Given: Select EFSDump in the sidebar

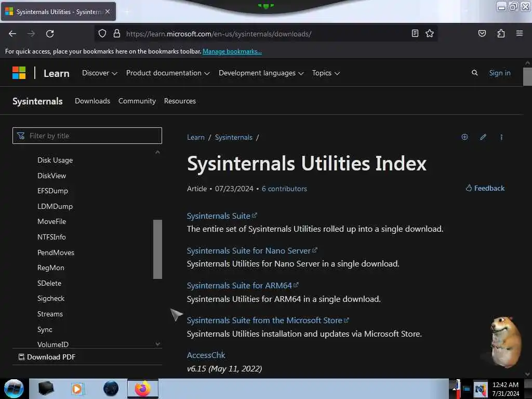Looking at the screenshot, I should pos(52,191).
